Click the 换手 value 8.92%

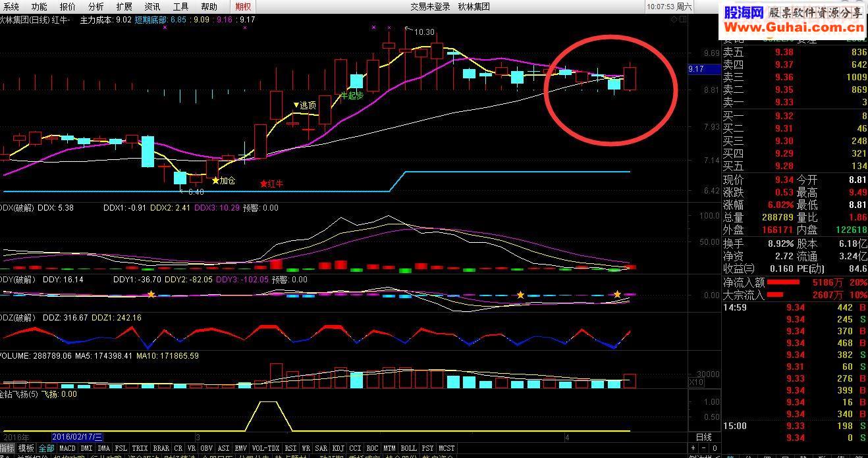click(x=781, y=243)
